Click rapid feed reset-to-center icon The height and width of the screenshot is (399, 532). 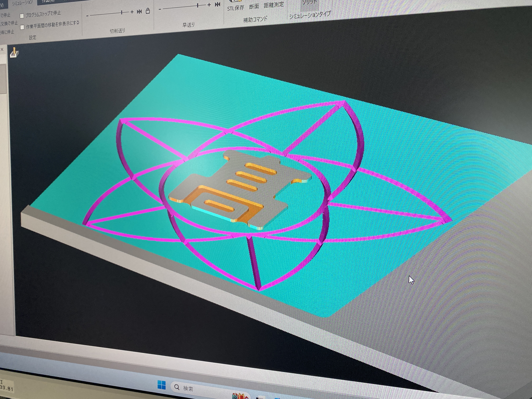[217, 4]
